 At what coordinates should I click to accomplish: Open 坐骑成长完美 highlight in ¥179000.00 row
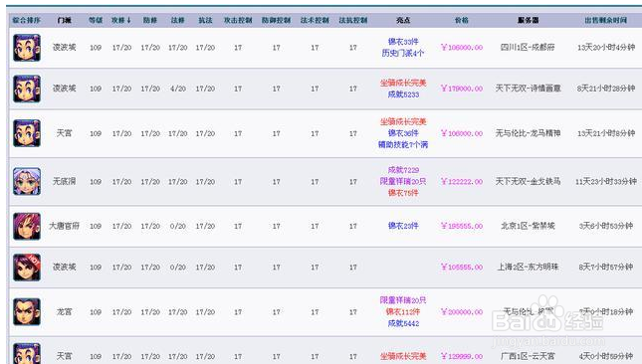coord(403,83)
